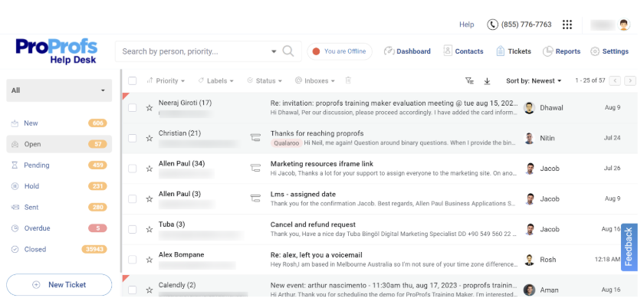644x308 pixels.
Task: Open the Dashboard tab
Action: point(407,51)
